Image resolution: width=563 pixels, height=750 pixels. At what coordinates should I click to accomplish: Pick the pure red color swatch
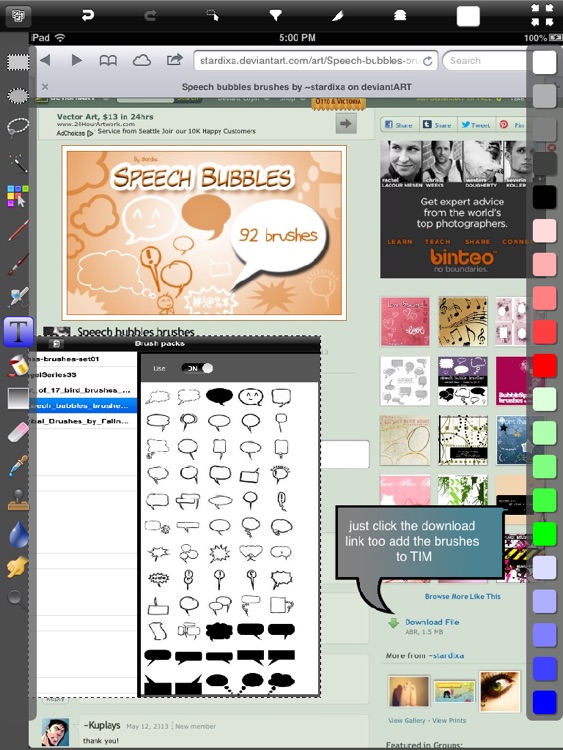click(544, 365)
